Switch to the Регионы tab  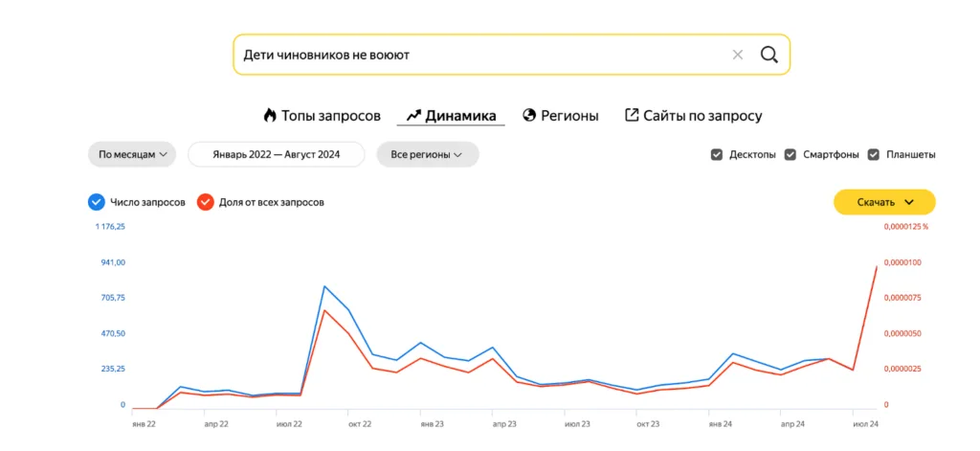click(569, 116)
